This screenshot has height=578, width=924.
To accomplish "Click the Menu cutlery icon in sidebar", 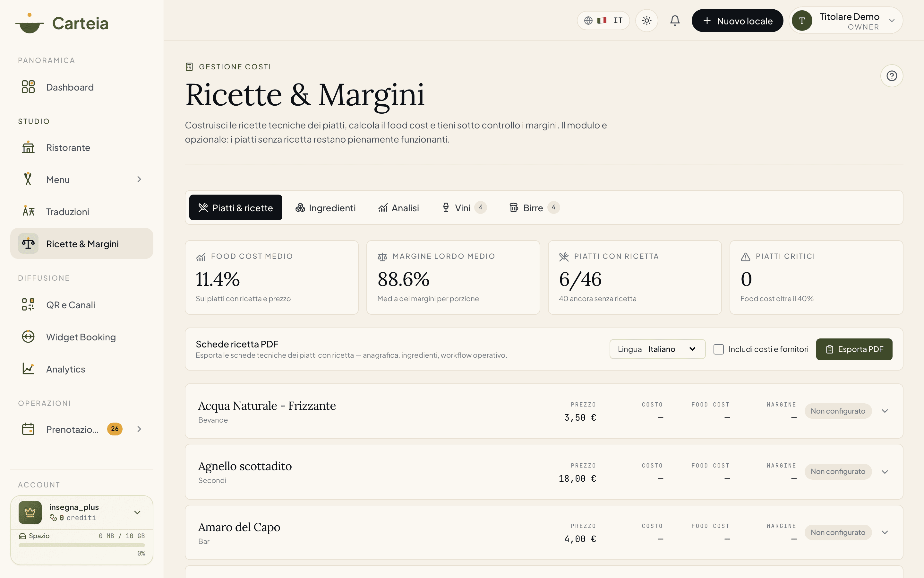I will point(28,179).
